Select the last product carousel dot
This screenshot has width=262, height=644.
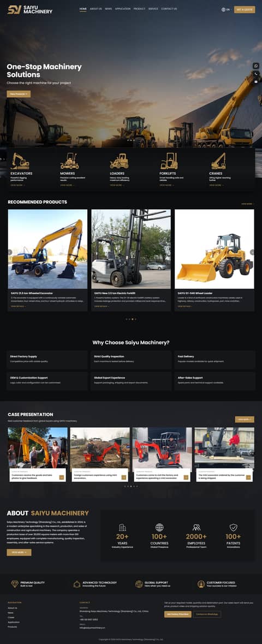click(x=135, y=318)
